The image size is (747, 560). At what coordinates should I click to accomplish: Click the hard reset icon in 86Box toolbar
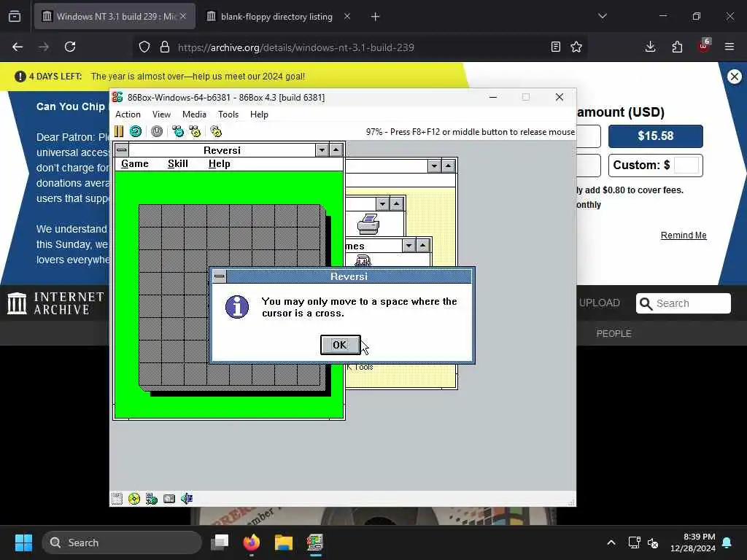[x=136, y=131]
